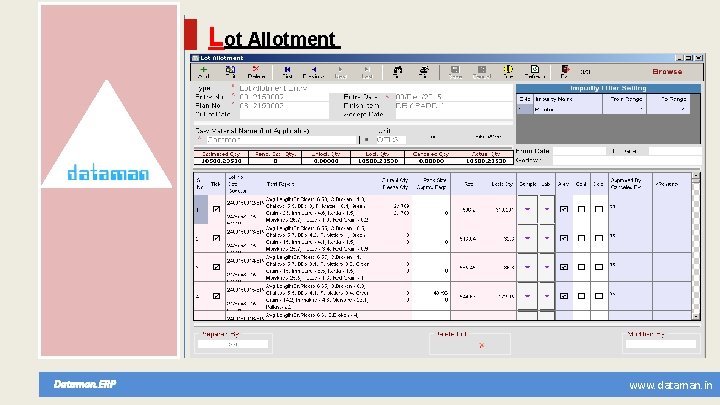This screenshot has height=405, width=720.
Task: Click the Edit icon in toolbar
Action: pyautogui.click(x=230, y=70)
